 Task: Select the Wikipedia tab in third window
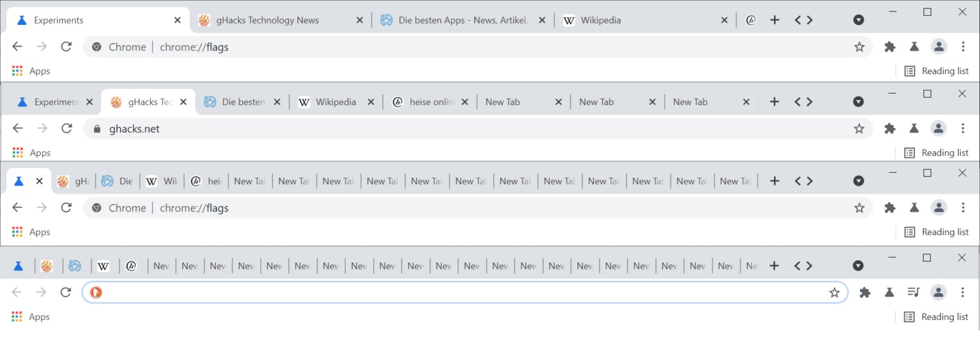pyautogui.click(x=161, y=181)
